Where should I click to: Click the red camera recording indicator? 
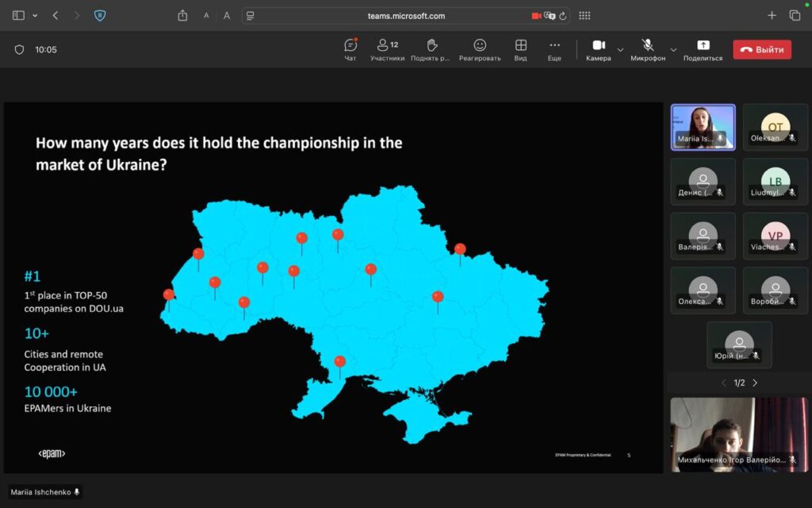(537, 16)
